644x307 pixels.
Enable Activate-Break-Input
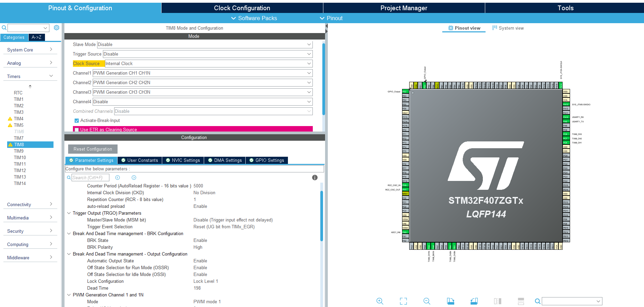point(76,120)
